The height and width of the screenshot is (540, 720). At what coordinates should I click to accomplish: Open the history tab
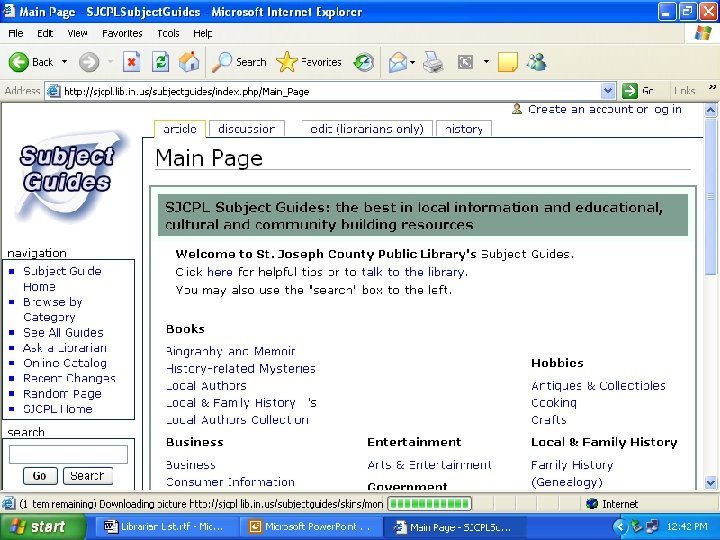pos(464,129)
